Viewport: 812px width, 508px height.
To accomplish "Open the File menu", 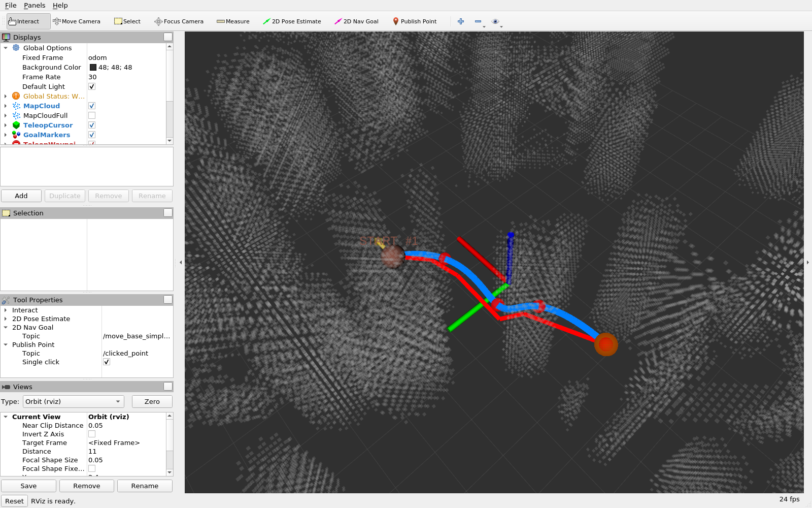I will click(11, 5).
